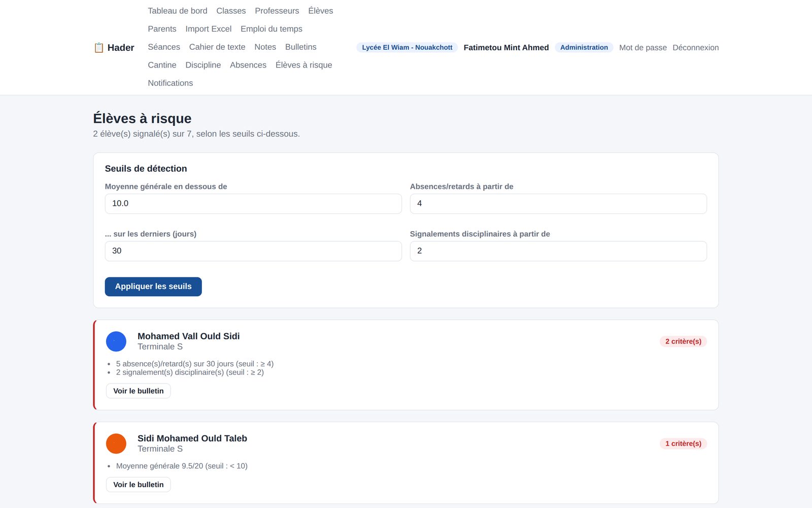Click the 5 absence(s)/retard(s) criterion line
This screenshot has width=812, height=508.
(195, 364)
